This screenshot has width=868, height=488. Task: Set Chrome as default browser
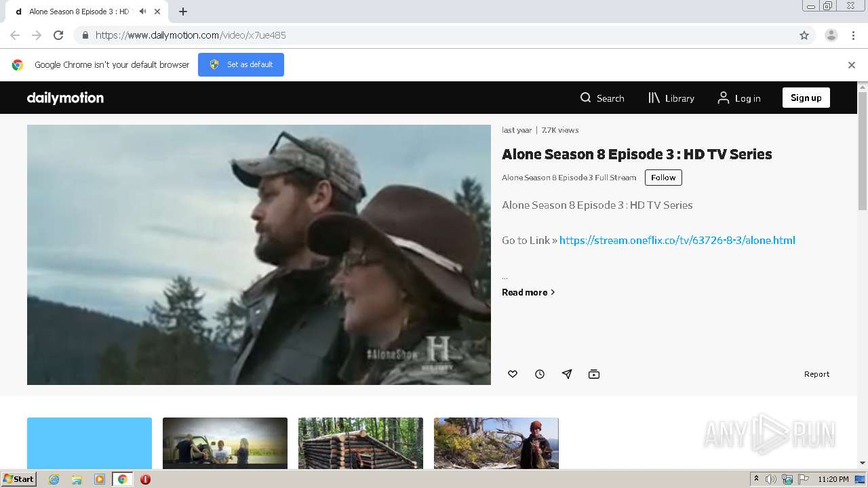241,64
